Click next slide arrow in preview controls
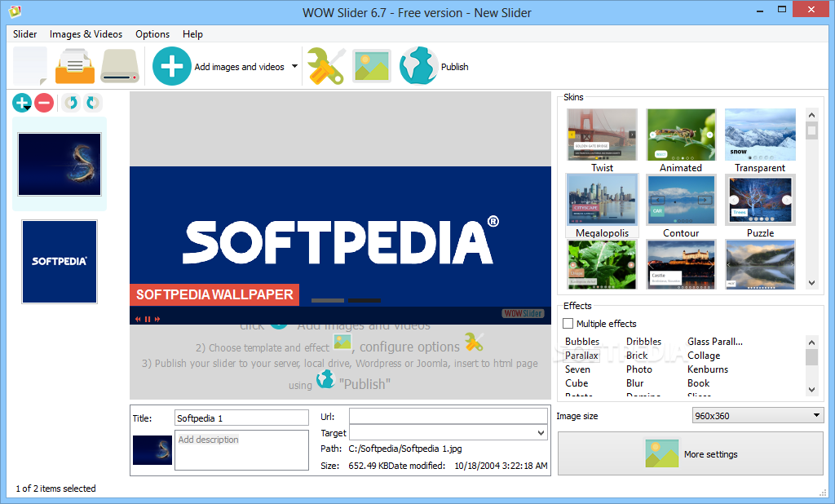Screen dimensions: 835x504 point(157,319)
